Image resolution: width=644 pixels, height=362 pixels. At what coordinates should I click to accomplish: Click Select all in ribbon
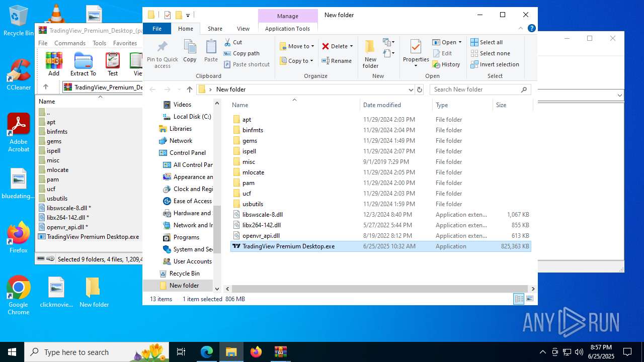[x=487, y=42]
